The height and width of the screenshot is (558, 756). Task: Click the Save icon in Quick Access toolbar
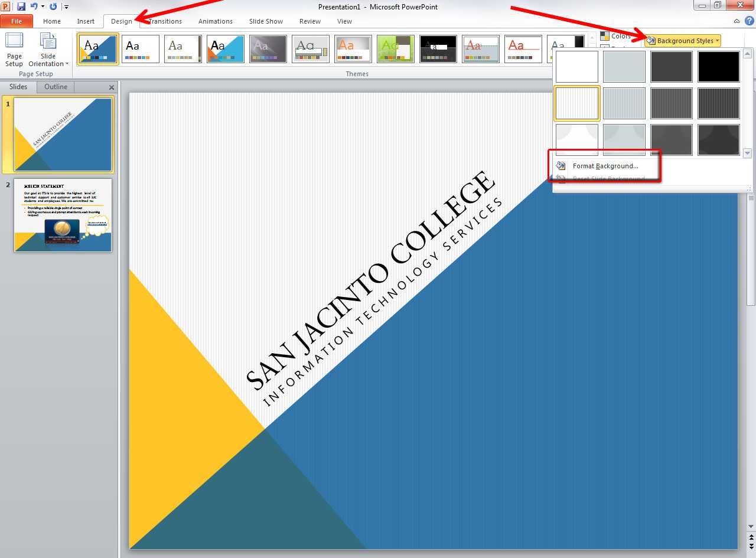(x=22, y=5)
